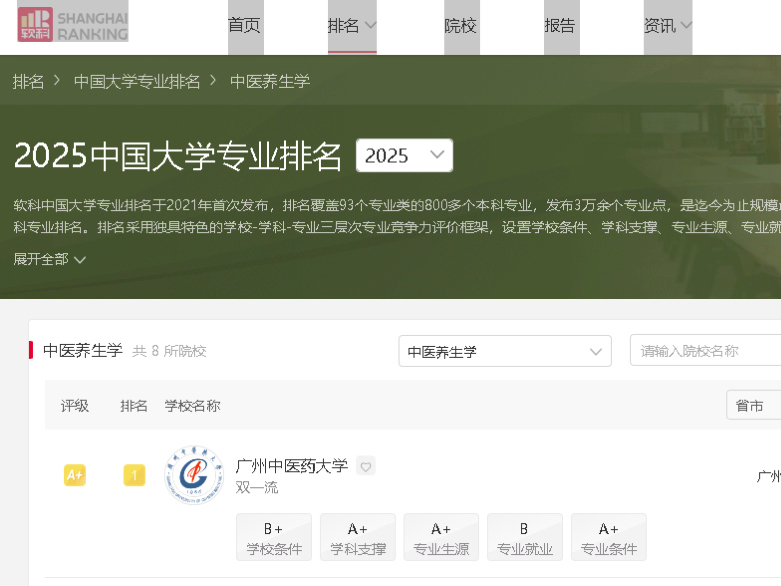Click the 评级 column header
The width and height of the screenshot is (781, 586).
[75, 406]
